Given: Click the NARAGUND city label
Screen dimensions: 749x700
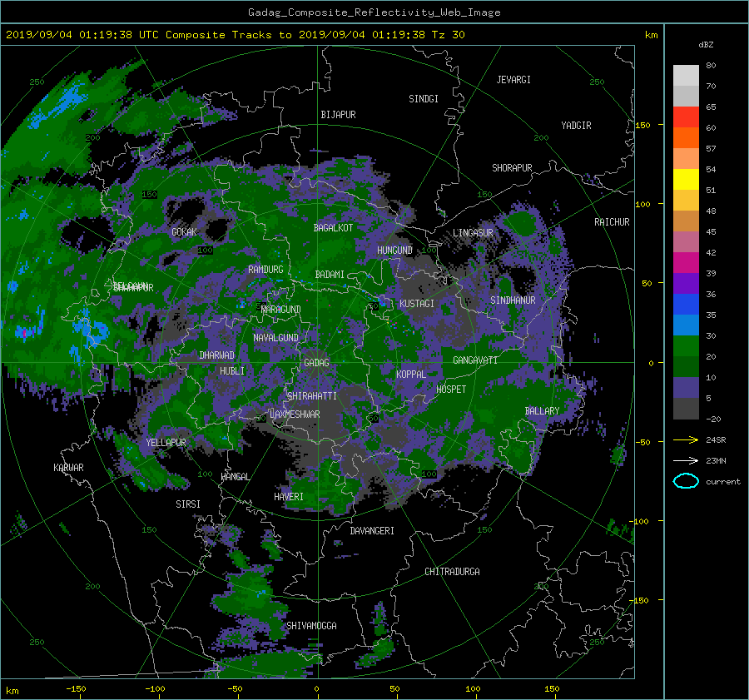Looking at the screenshot, I should (x=281, y=310).
